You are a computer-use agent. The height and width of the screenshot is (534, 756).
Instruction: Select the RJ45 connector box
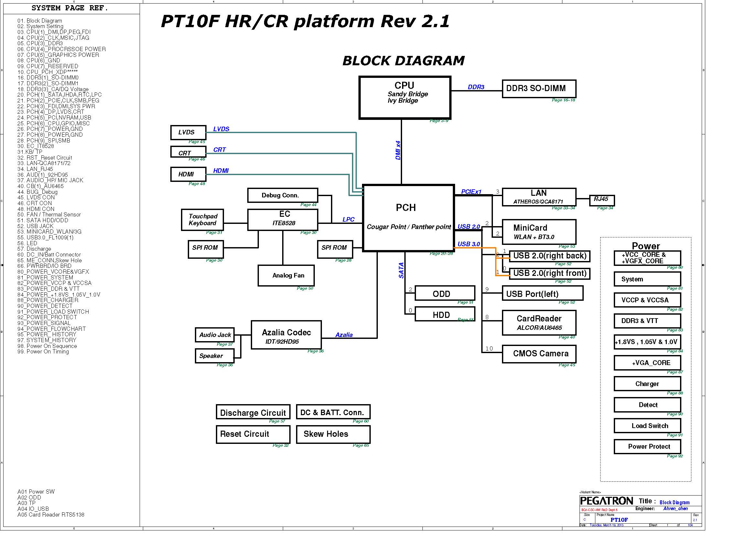[602, 200]
